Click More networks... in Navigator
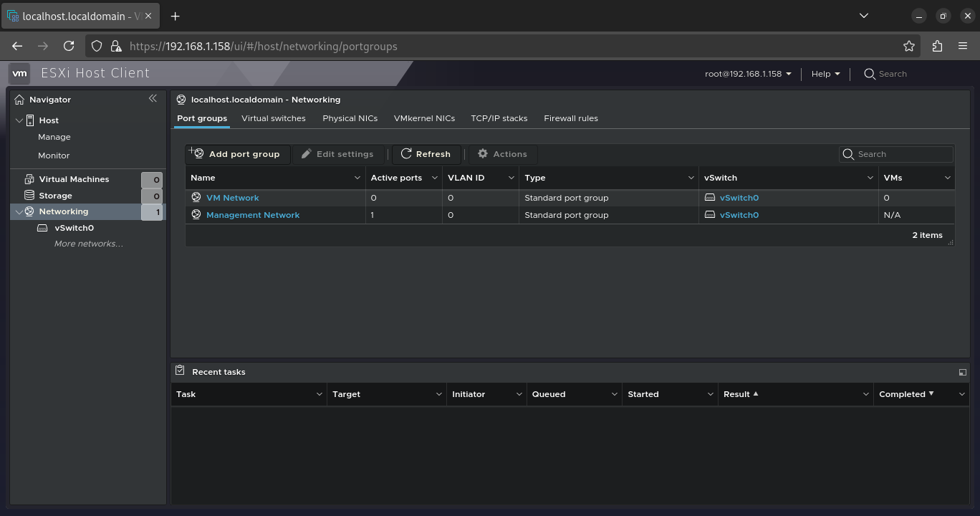This screenshot has height=516, width=980. tap(89, 244)
